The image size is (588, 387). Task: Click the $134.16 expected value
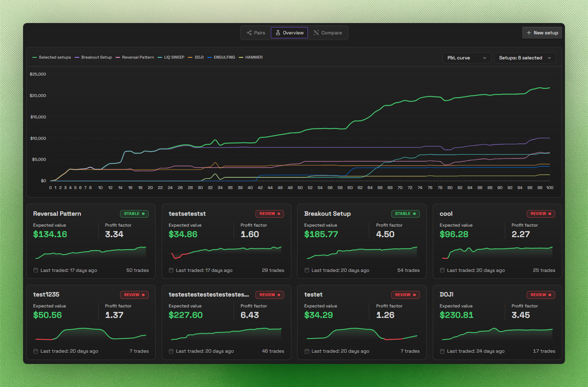click(x=50, y=234)
